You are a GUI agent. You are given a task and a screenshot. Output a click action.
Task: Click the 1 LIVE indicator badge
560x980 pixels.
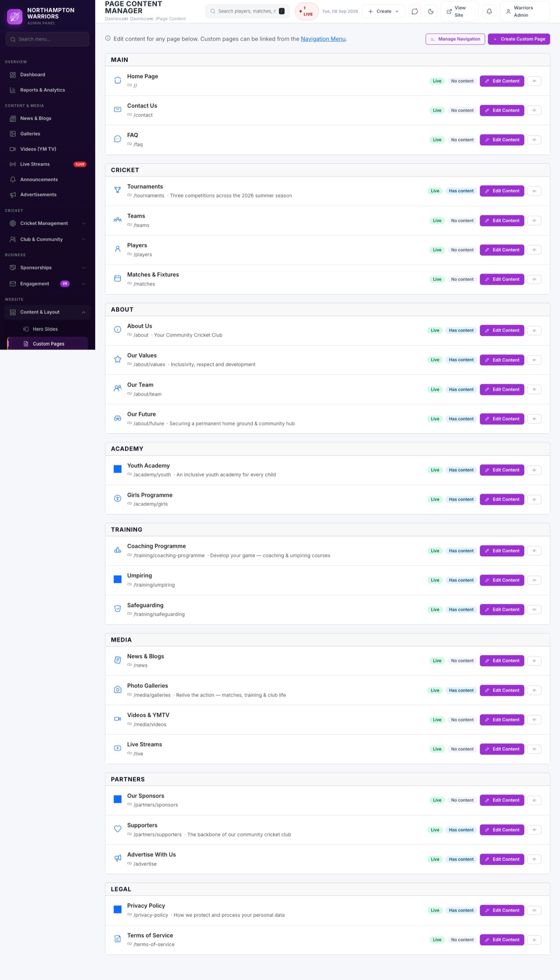pyautogui.click(x=307, y=11)
